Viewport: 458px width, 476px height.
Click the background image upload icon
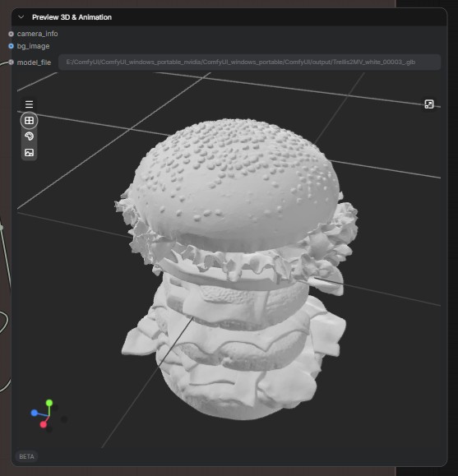pyautogui.click(x=29, y=152)
